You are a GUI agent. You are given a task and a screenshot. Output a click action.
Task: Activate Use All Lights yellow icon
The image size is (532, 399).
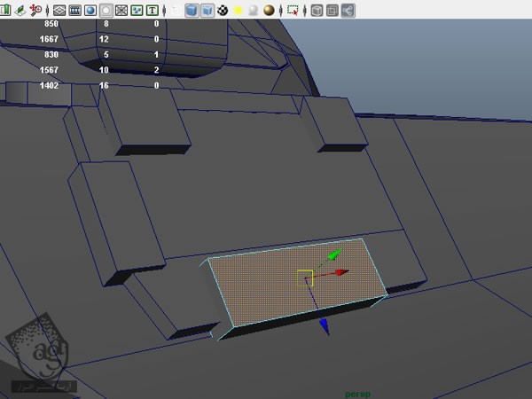(x=238, y=12)
